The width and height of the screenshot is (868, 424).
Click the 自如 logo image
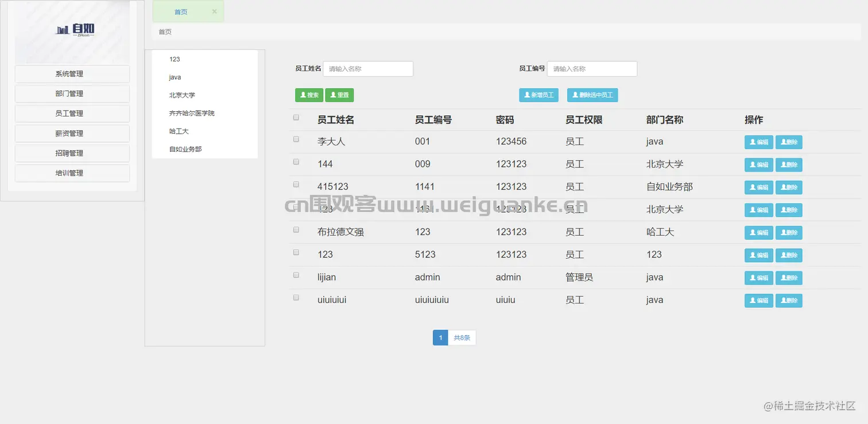72,33
